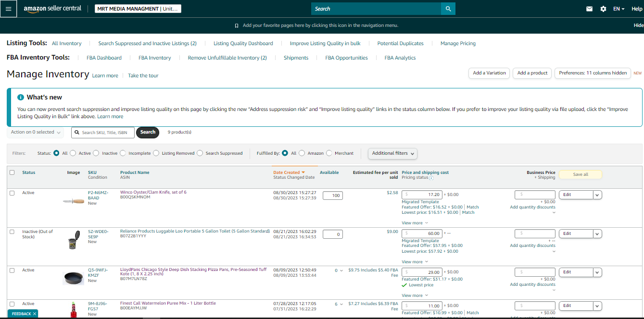The height and width of the screenshot is (319, 644).
Task: Open the Edit dropdown arrow for Winco knife
Action: [x=597, y=195]
